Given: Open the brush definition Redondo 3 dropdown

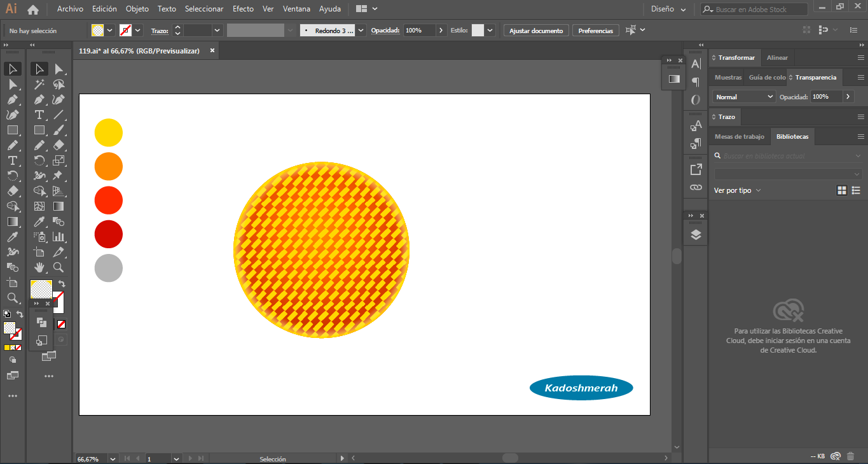Looking at the screenshot, I should 361,31.
